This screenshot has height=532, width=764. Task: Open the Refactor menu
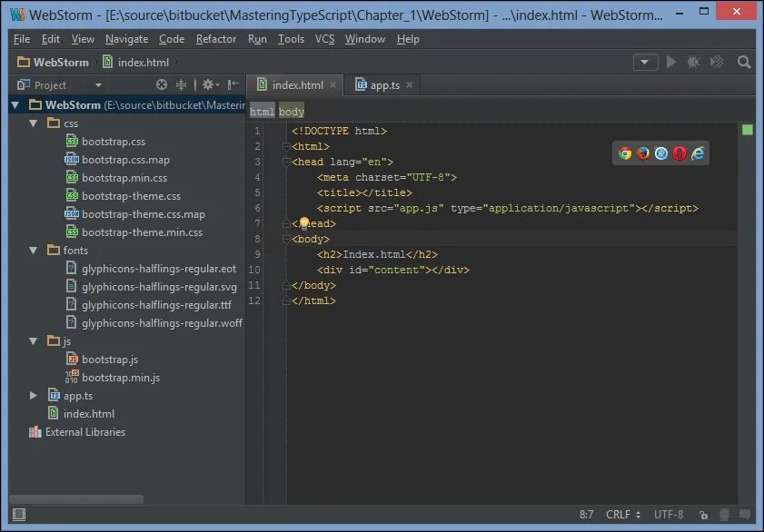[x=216, y=39]
